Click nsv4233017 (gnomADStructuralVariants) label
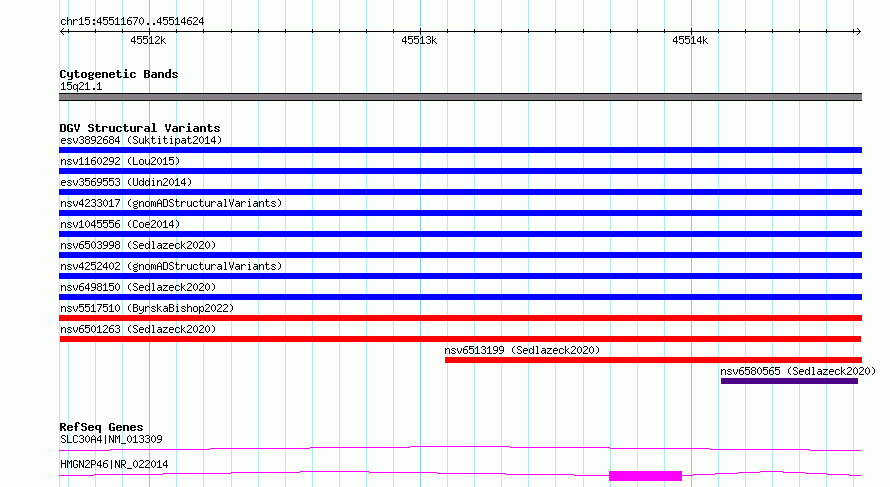This screenshot has width=890, height=487. (171, 203)
